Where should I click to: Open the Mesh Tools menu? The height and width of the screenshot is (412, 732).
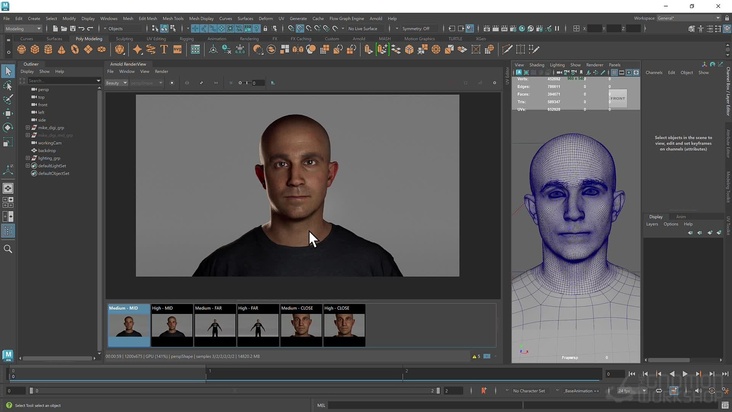point(172,18)
